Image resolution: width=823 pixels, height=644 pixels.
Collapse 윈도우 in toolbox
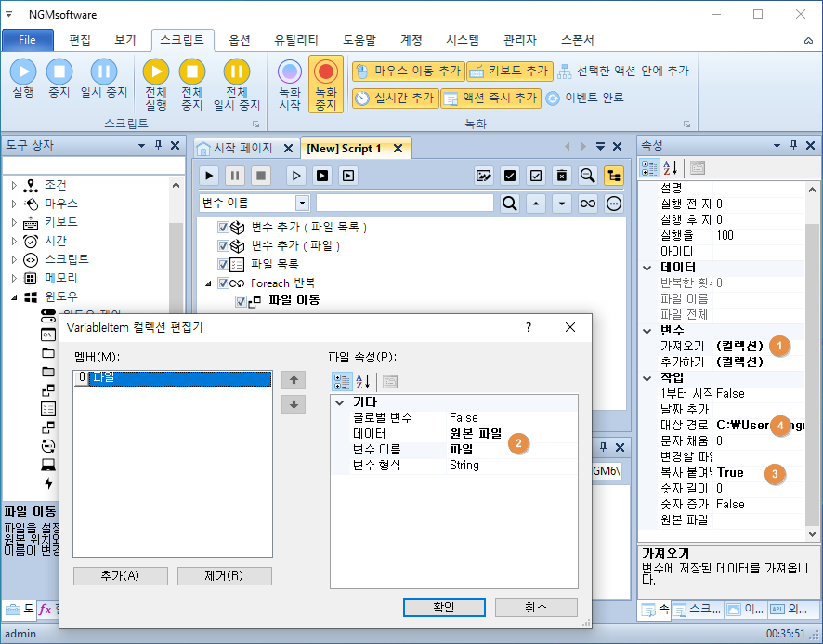(14, 297)
